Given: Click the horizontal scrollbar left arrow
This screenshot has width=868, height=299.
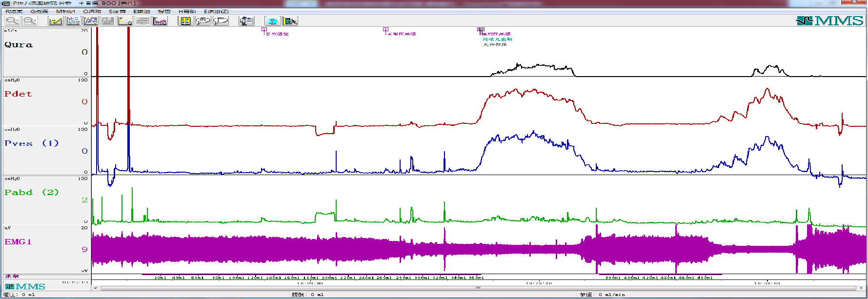Looking at the screenshot, I should 95,288.
